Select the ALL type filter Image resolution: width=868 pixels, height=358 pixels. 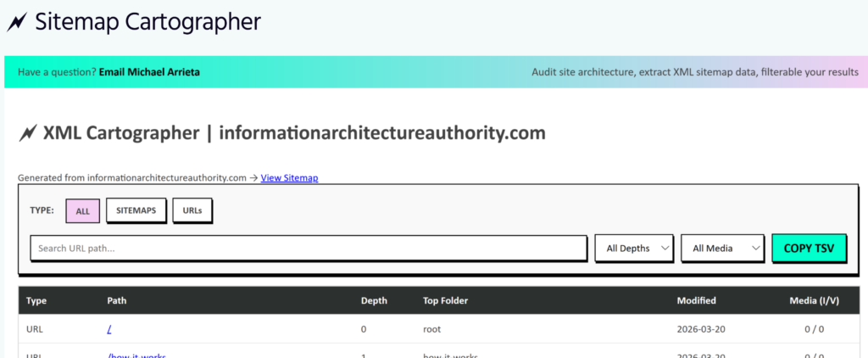tap(82, 211)
